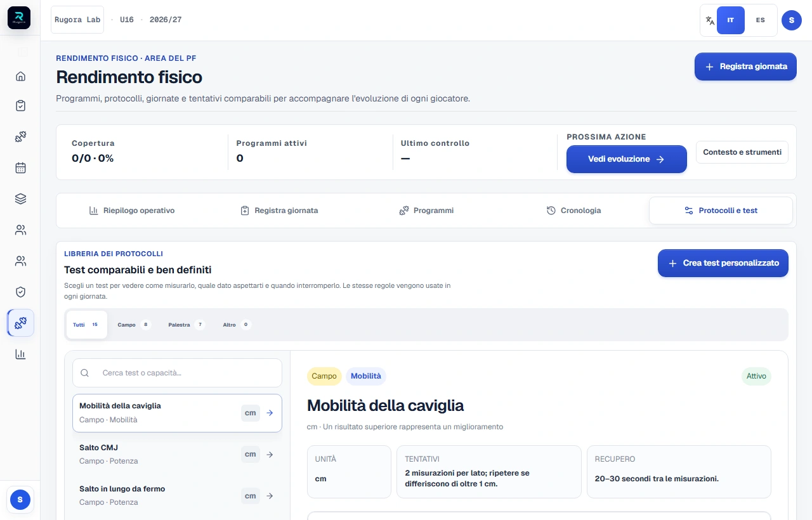Click the Rugora Lab team selector
The width and height of the screenshot is (812, 520).
[x=77, y=20]
